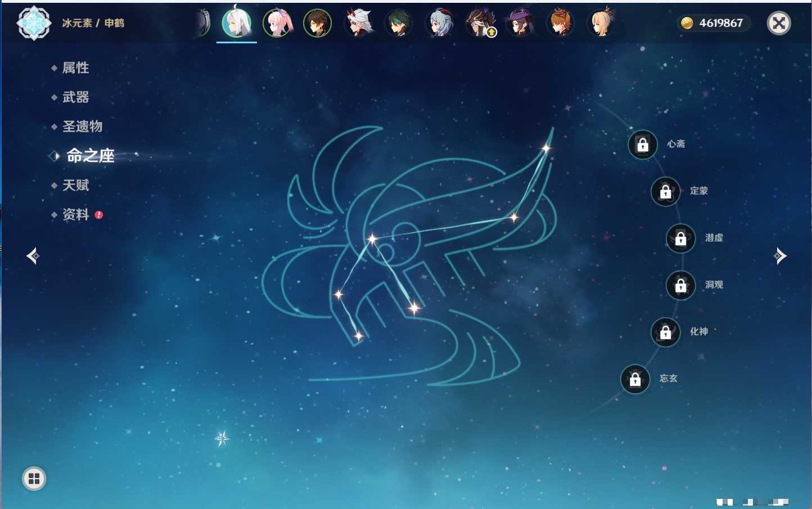The width and height of the screenshot is (812, 509).
Task: Open the 忘玄 constellation lock
Action: (x=635, y=379)
